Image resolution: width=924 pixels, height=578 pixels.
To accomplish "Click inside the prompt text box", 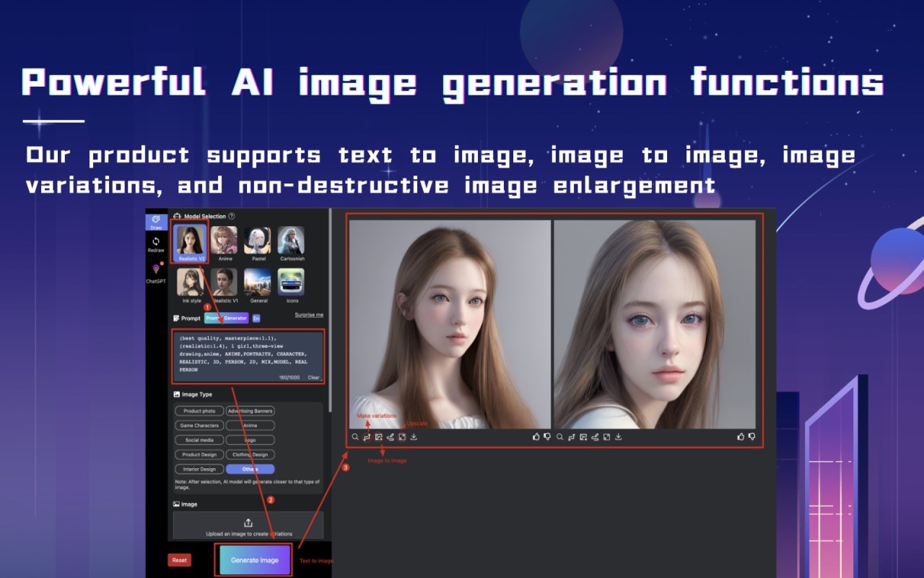I will pos(248,355).
